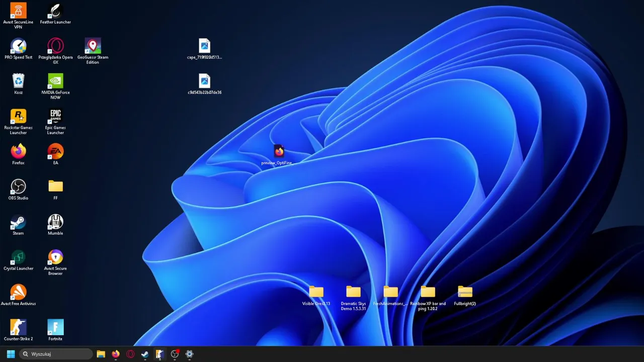Select the Firefox desktop shortcut
644x362 pixels.
[18, 154]
